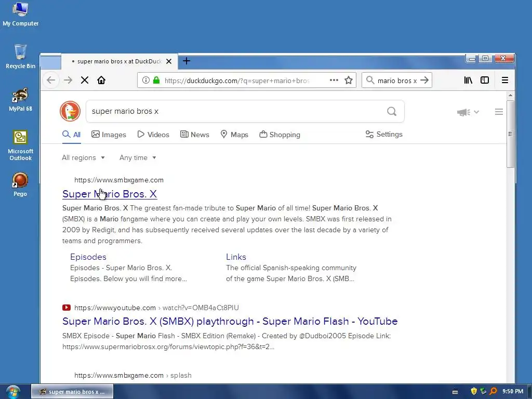Click the smbxgame.com splash URL
Image resolution: width=532 pixels, height=399 pixels.
(133, 376)
